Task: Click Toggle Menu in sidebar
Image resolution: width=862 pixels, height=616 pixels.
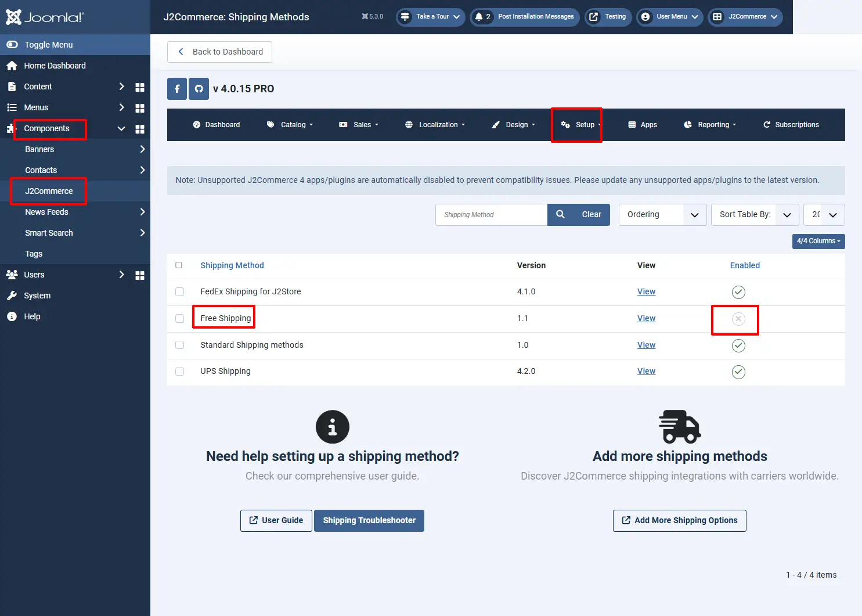Action: tap(75, 45)
